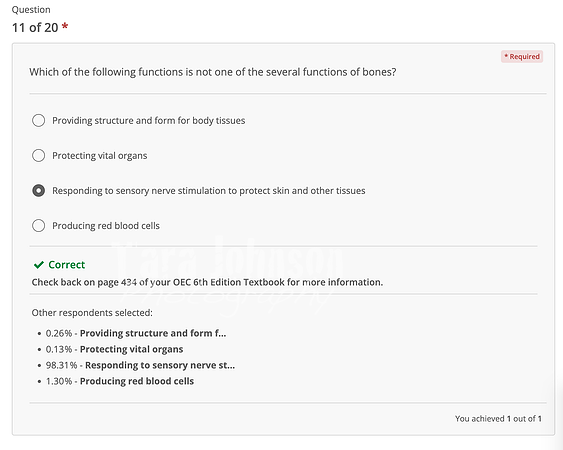This screenshot has width=563, height=450.
Task: Click the '0.13% - Protecting vital organs' result
Action: (114, 349)
